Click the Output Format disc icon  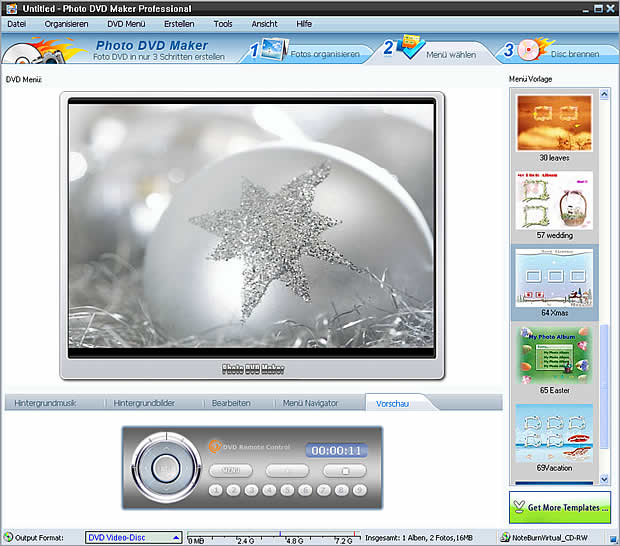[x=8, y=537]
